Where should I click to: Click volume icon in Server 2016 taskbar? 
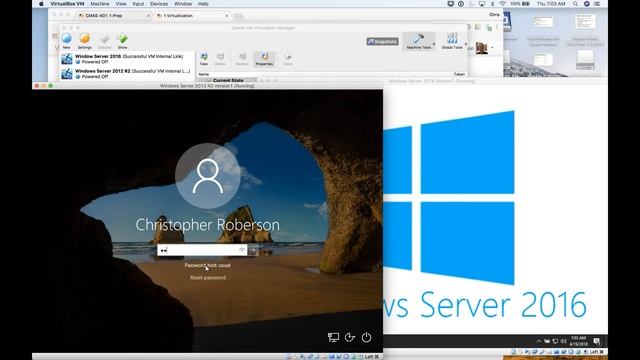[x=564, y=341]
